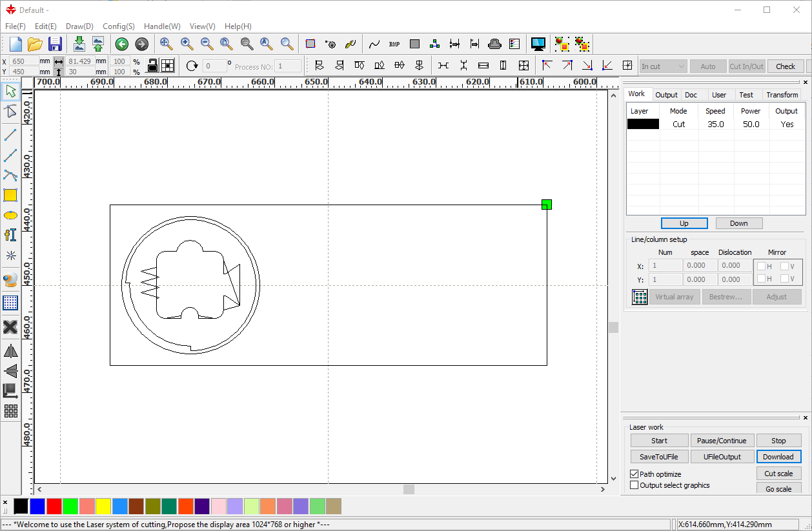
Task: Enable the Output select graphics checkbox
Action: [634, 485]
